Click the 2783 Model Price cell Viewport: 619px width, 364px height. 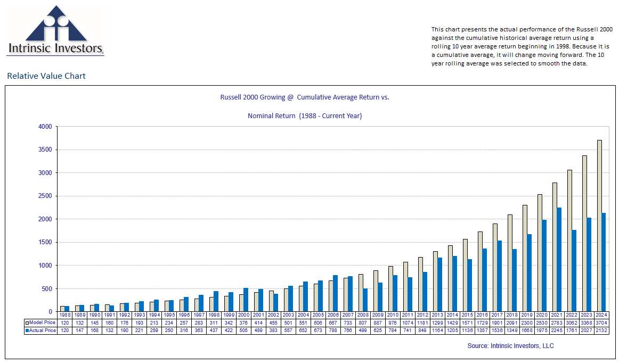coord(557,322)
